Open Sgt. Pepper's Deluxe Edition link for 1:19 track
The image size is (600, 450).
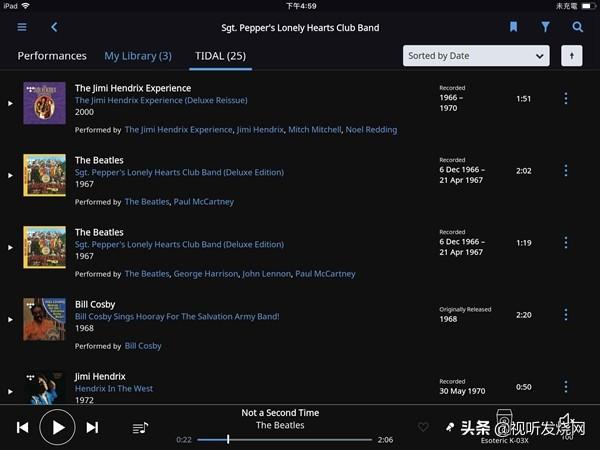coord(179,245)
